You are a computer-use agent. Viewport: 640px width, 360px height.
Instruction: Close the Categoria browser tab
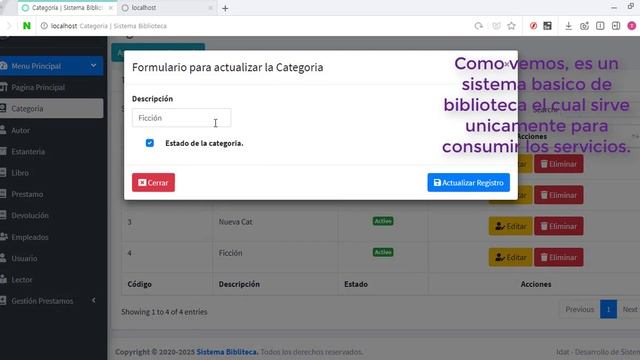click(110, 8)
